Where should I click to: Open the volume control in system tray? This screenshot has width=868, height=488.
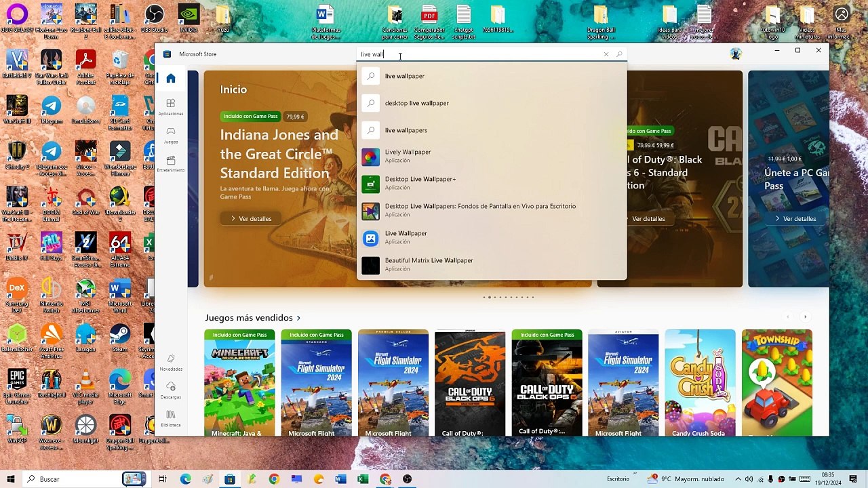coord(749,479)
